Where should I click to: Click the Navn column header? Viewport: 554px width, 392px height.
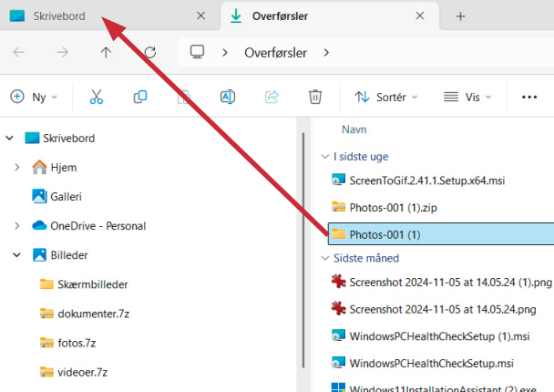point(354,129)
